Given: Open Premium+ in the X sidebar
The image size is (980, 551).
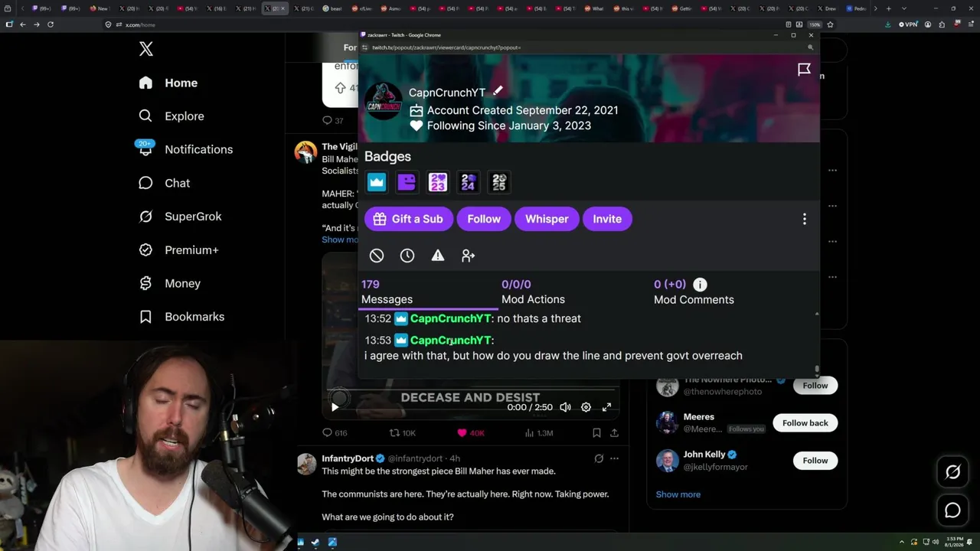Looking at the screenshot, I should 178,250.
